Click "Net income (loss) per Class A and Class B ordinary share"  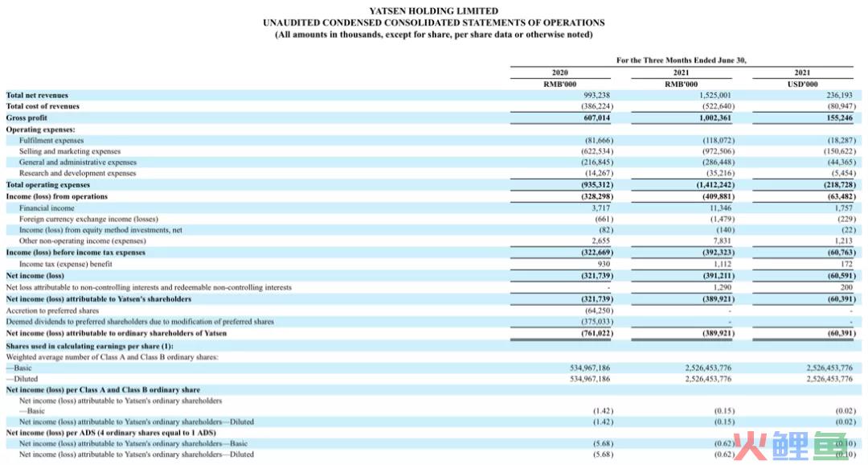[103, 390]
